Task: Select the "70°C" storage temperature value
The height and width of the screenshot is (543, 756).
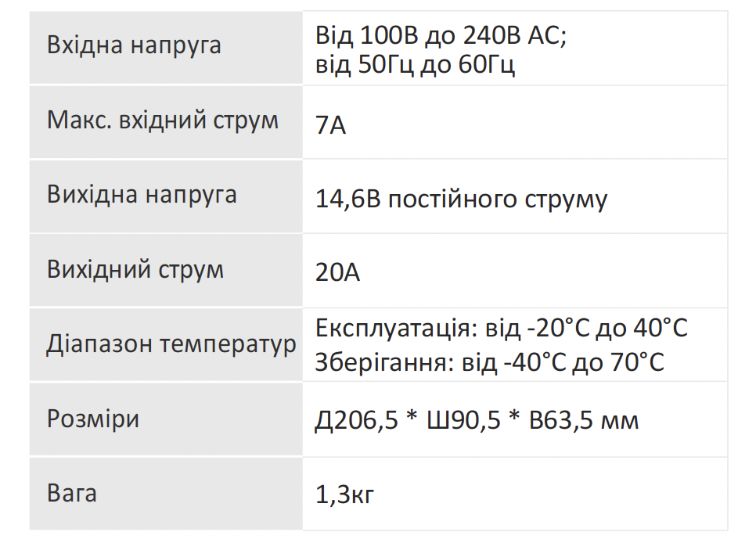Action: [638, 362]
